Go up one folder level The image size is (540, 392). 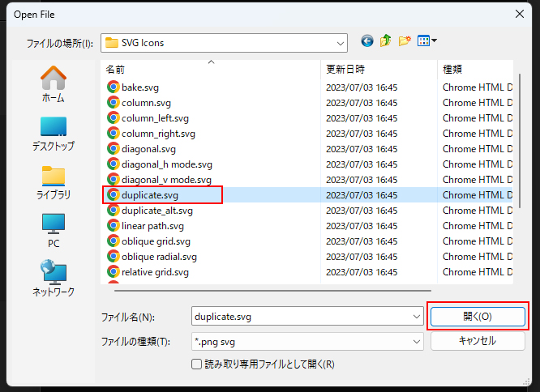tap(386, 41)
